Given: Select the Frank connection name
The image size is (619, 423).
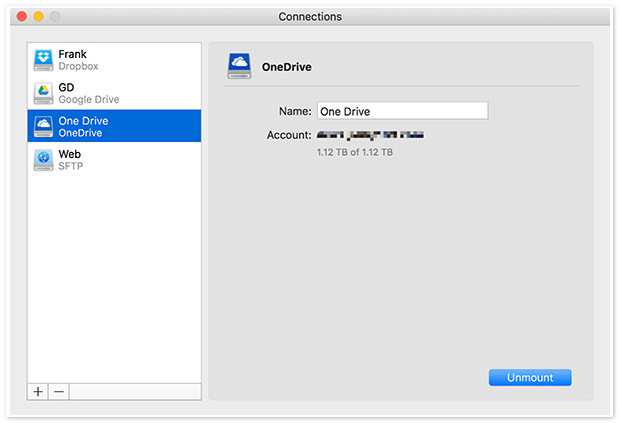Looking at the screenshot, I should tap(72, 54).
